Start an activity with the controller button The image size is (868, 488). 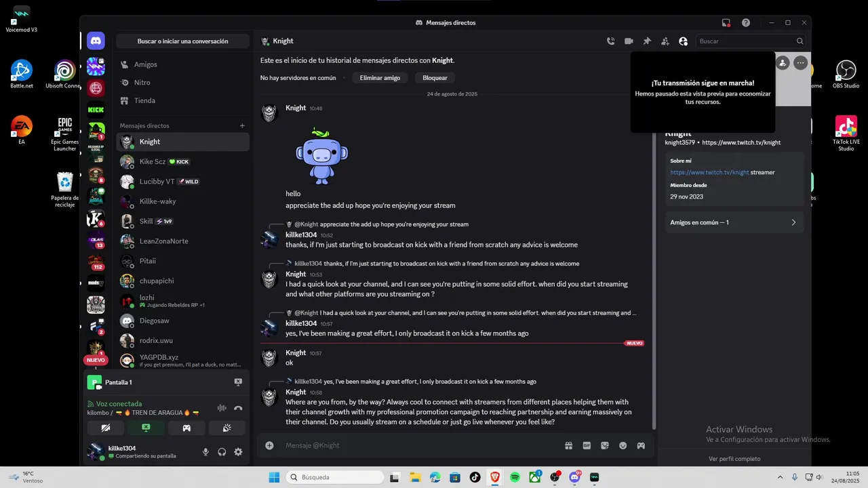[x=186, y=428]
